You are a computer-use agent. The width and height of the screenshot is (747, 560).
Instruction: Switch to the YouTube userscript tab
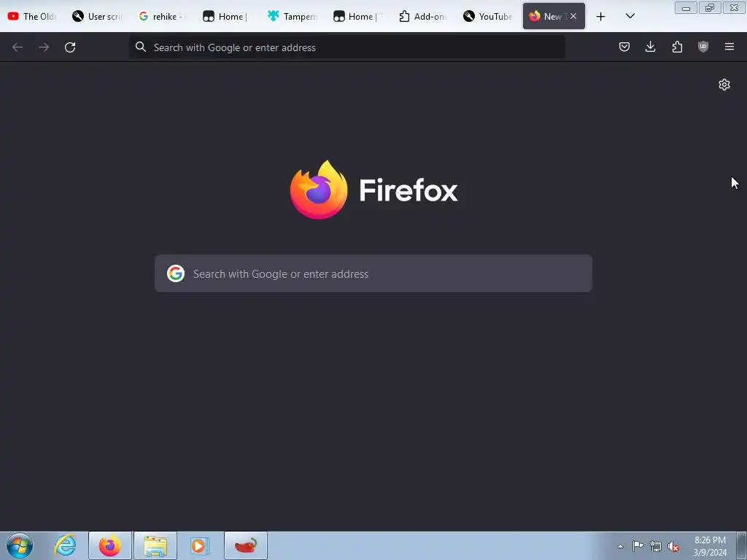click(488, 16)
